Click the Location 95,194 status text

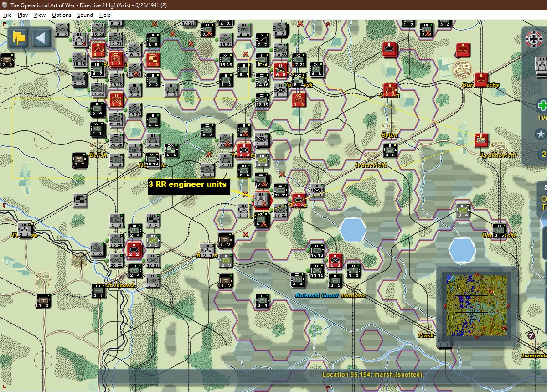373,375
